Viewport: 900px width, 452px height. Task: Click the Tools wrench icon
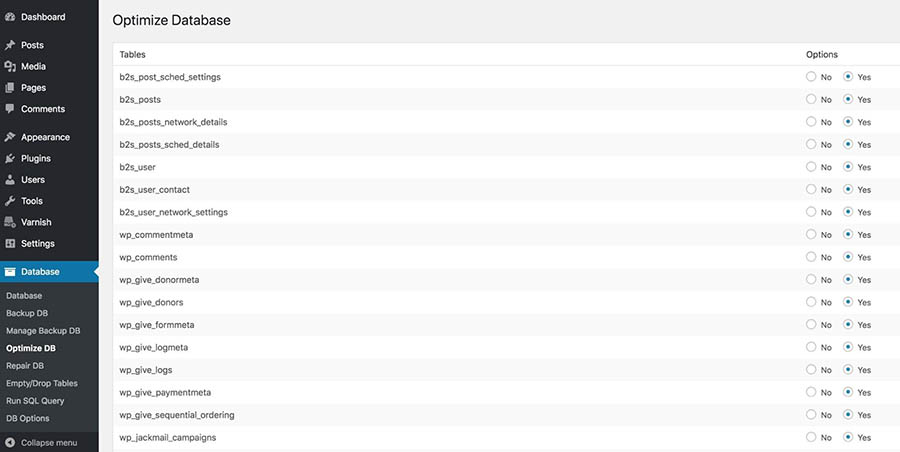click(10, 201)
